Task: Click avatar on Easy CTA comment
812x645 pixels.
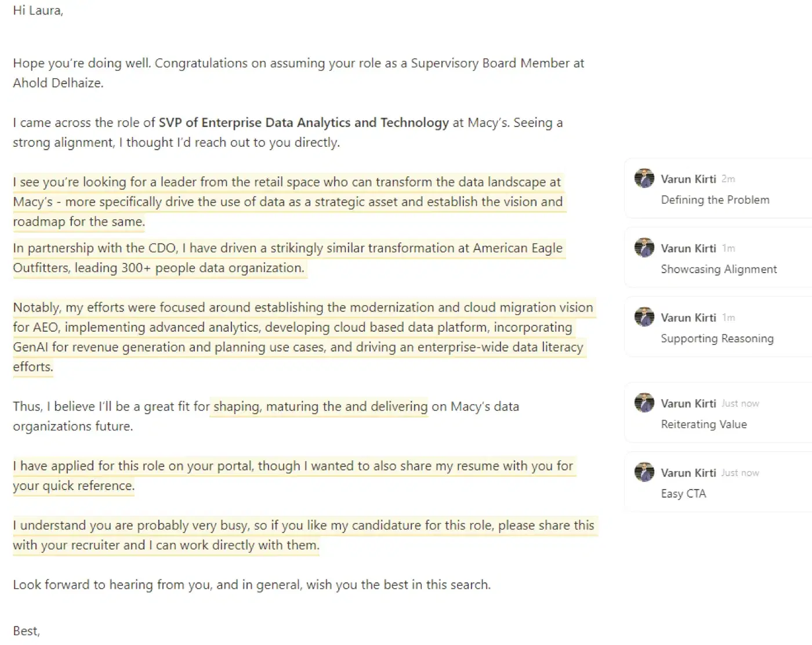Action: 644,472
